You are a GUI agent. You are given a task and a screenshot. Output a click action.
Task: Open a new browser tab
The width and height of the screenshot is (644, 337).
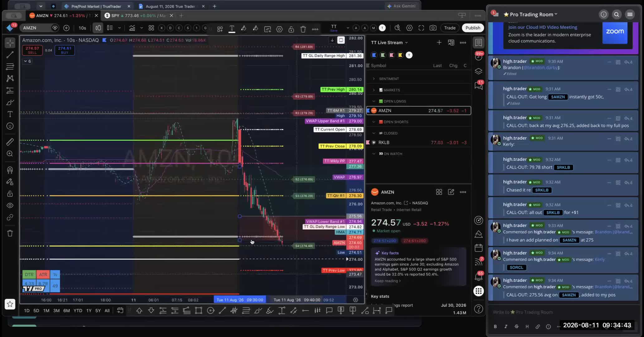[214, 6]
